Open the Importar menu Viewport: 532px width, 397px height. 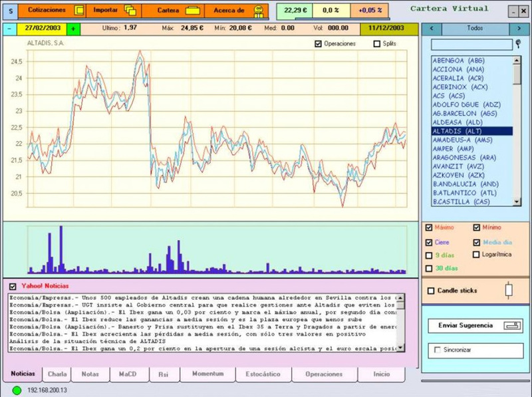[x=114, y=11]
